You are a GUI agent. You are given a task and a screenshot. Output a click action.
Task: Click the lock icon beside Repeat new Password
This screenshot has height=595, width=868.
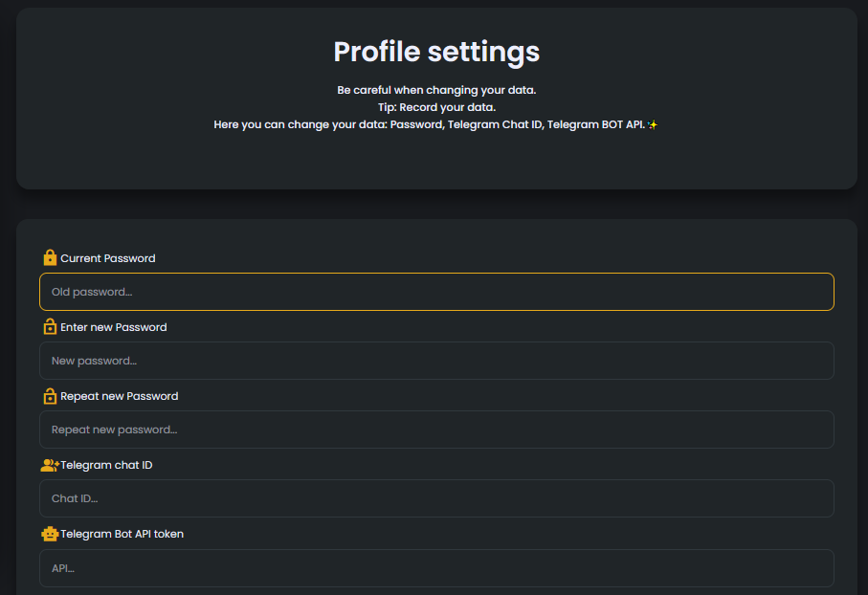pos(50,396)
